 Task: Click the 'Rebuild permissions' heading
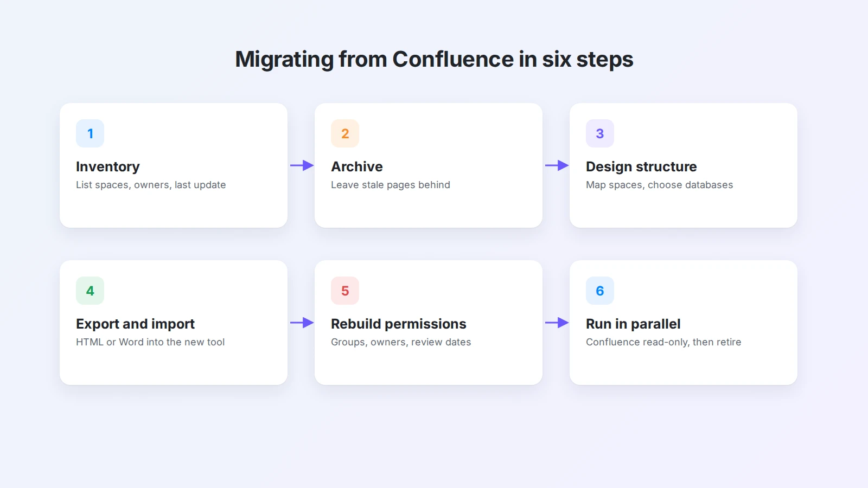[399, 324]
